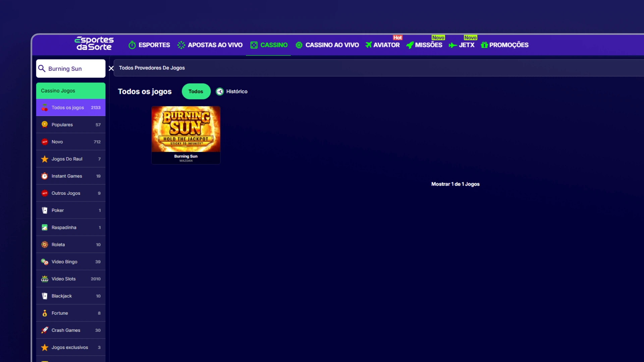Click the Video Bingo balls icon
Screen dimensions: 644x362
[45, 262]
